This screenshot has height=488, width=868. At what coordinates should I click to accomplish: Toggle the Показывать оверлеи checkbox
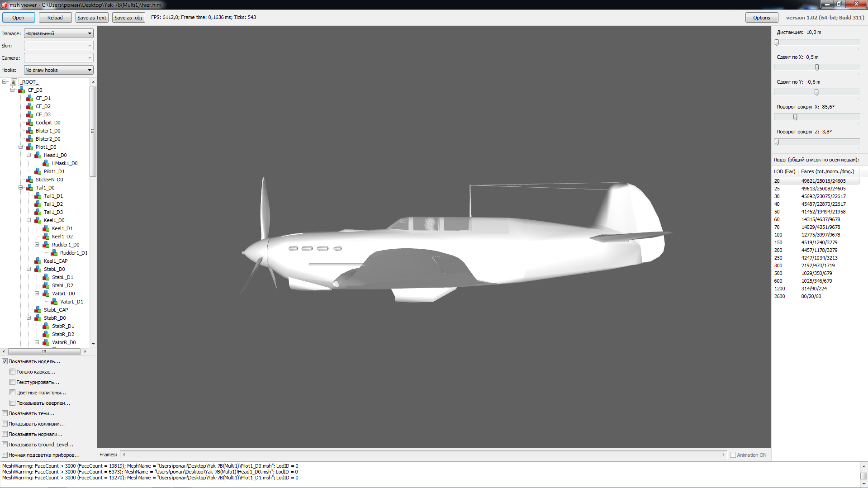(x=13, y=403)
